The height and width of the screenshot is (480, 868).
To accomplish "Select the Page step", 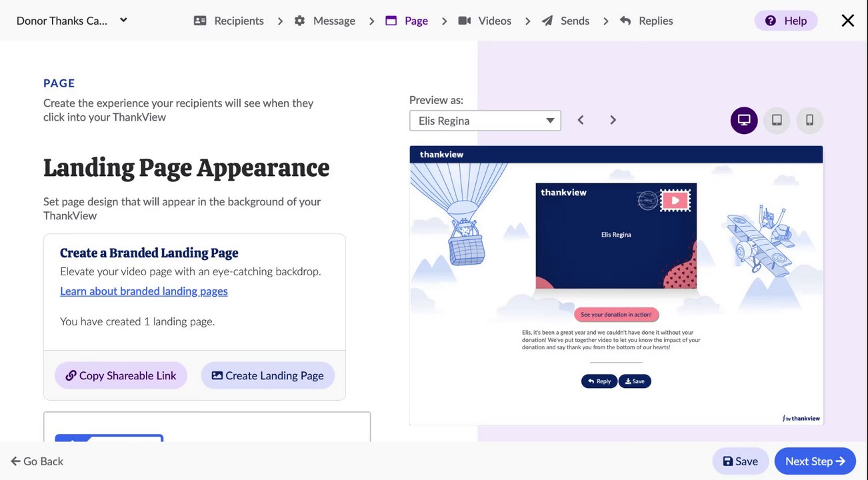I will pyautogui.click(x=407, y=21).
